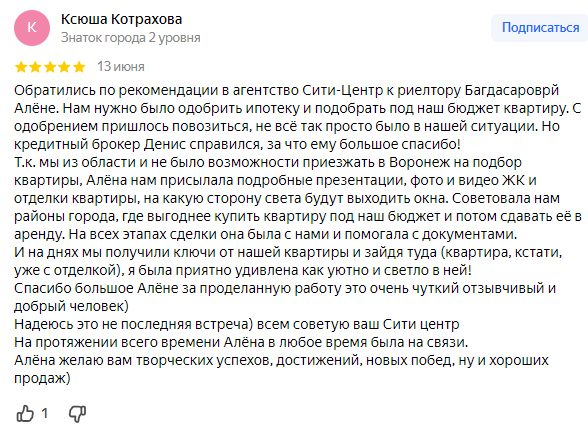Open the pink avatar with letter К
Screen dimensions: 588x430
(x=32, y=28)
